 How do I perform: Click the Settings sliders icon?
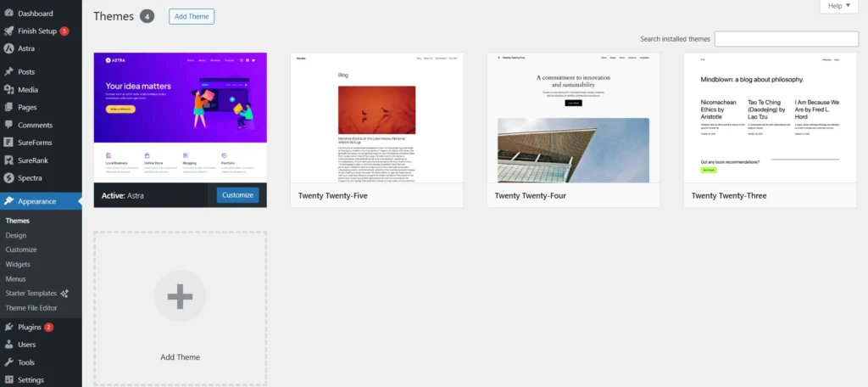(x=8, y=380)
